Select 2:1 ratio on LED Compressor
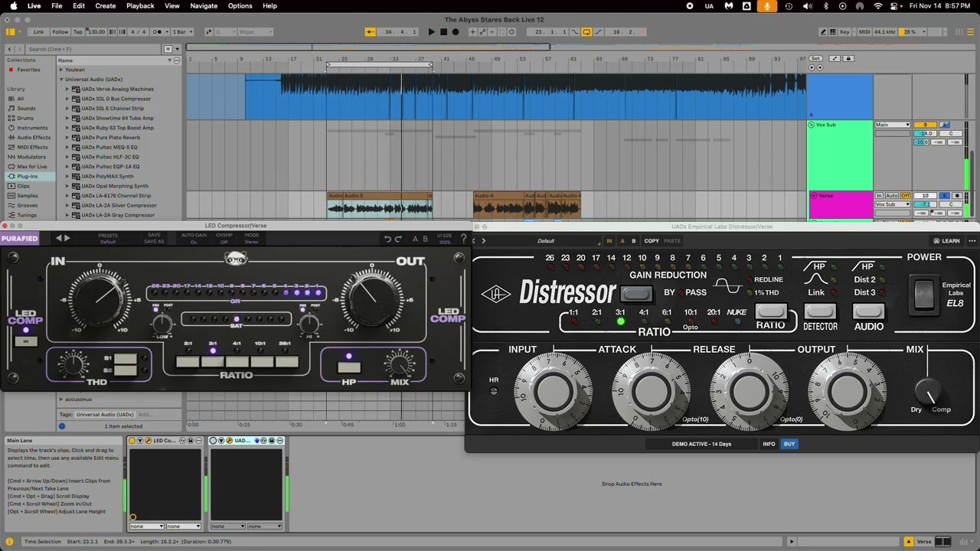 (188, 362)
